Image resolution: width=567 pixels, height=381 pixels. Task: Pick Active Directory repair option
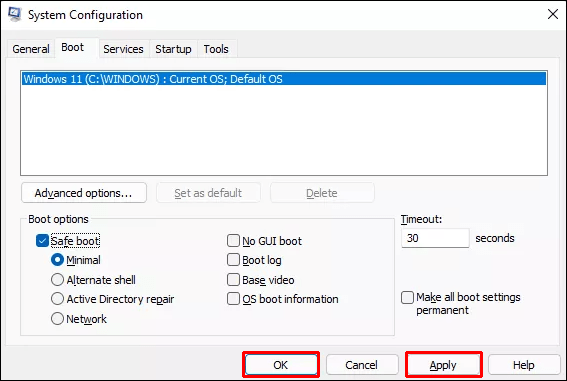57,299
